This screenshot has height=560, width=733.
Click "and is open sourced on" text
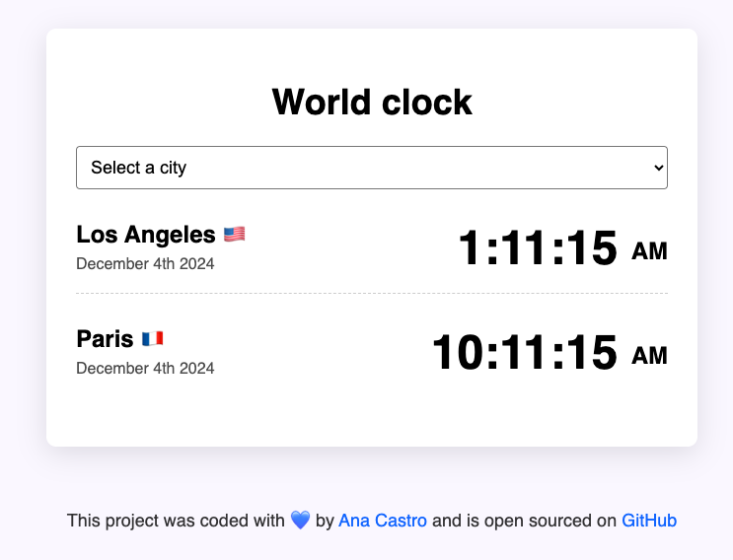click(524, 521)
